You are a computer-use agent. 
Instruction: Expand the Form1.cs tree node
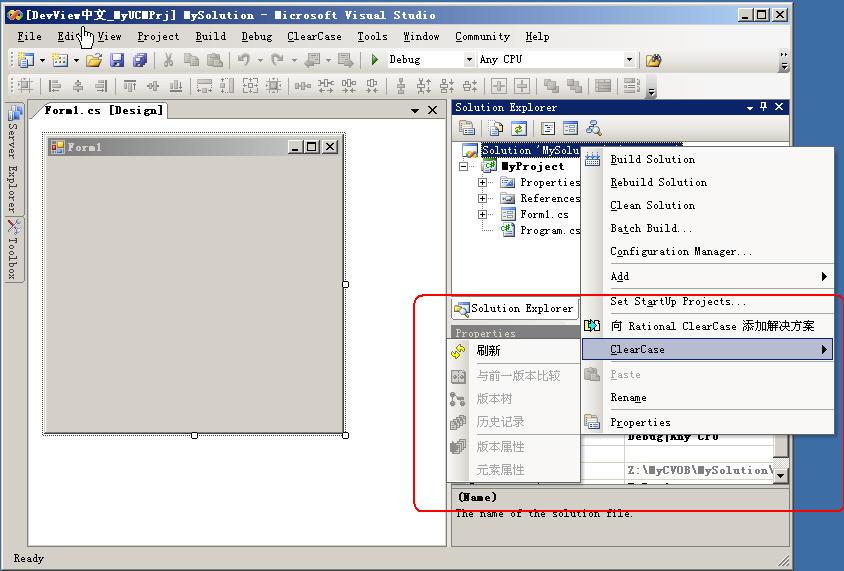click(482, 214)
